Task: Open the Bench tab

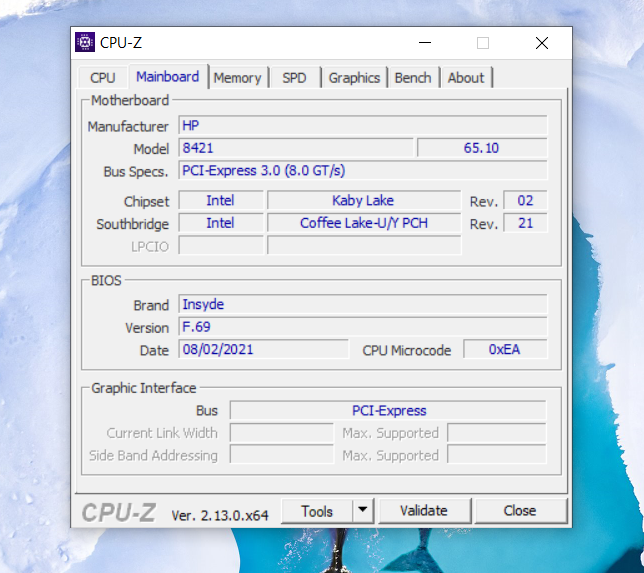Action: (413, 78)
